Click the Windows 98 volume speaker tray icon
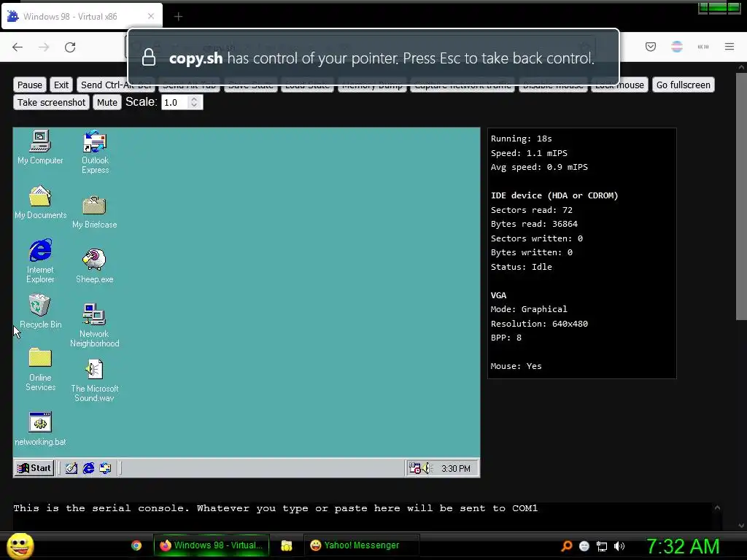The image size is (747, 560). [x=426, y=468]
